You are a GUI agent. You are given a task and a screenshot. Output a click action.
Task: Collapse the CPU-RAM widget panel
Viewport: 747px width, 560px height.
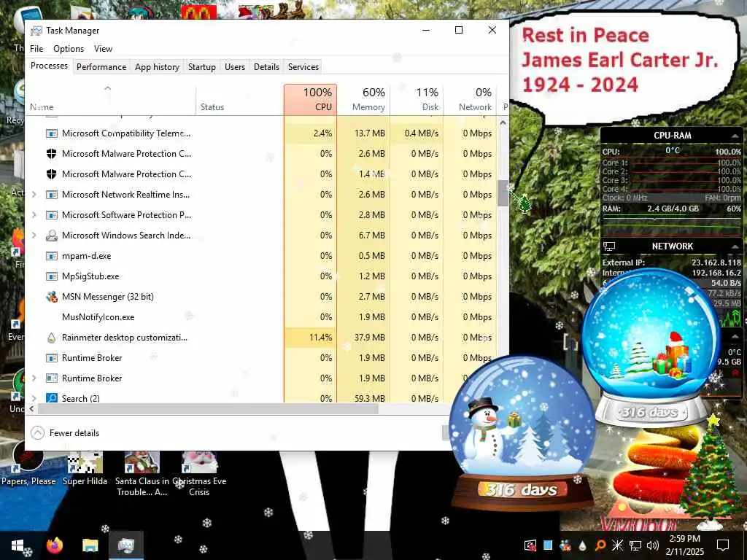coord(735,136)
